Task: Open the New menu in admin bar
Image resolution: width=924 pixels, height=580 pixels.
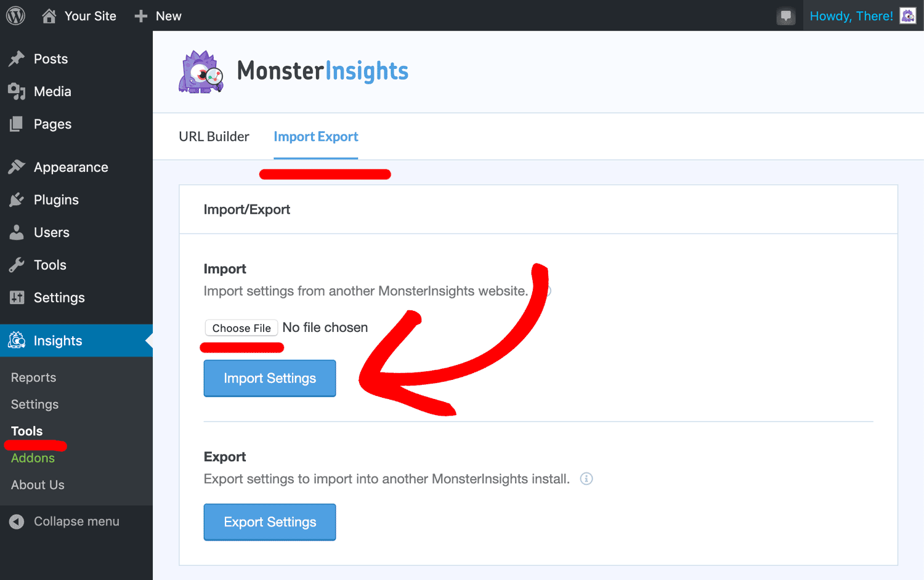Action: [158, 15]
